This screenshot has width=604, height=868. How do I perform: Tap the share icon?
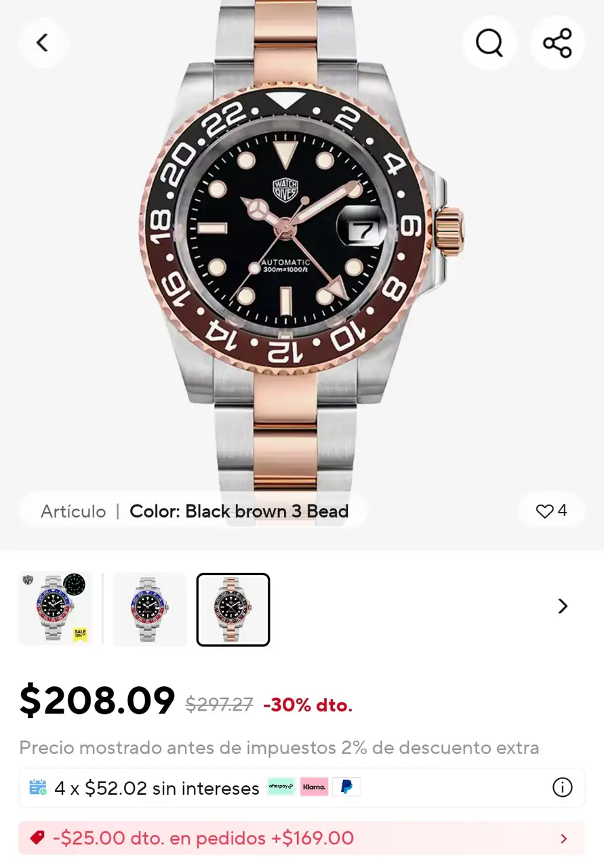coord(557,43)
